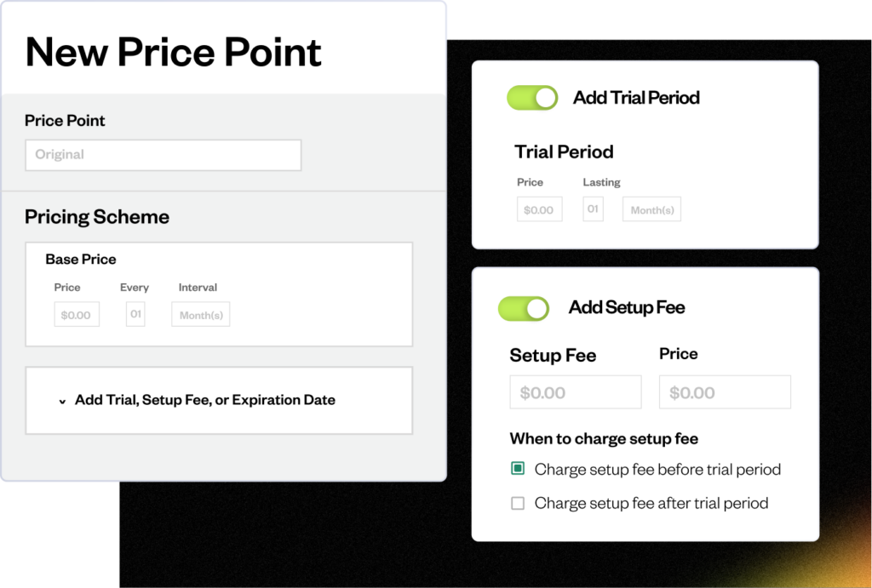Open the Base Price Interval dropdown
This screenshot has width=872, height=588.
click(201, 315)
